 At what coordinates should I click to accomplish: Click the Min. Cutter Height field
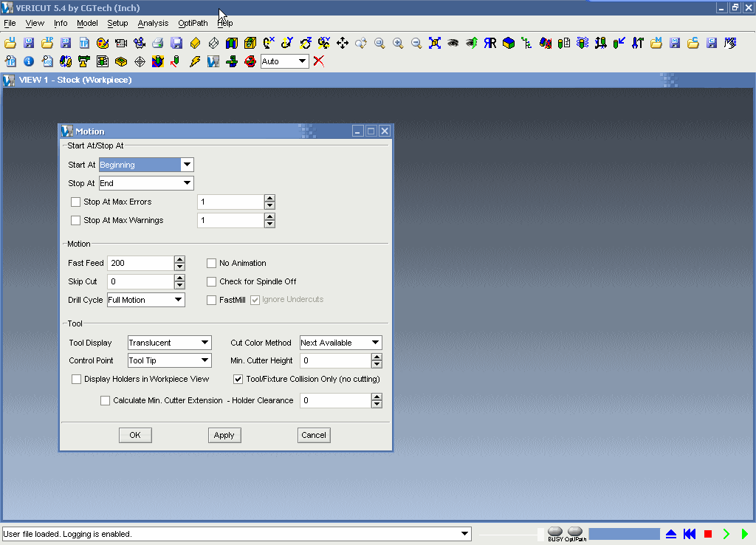pos(336,361)
